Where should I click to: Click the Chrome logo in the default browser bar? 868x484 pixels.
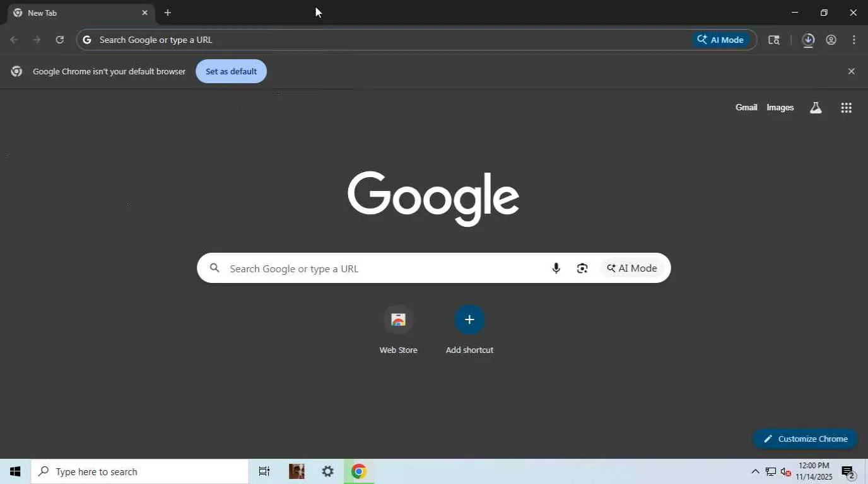tap(17, 71)
